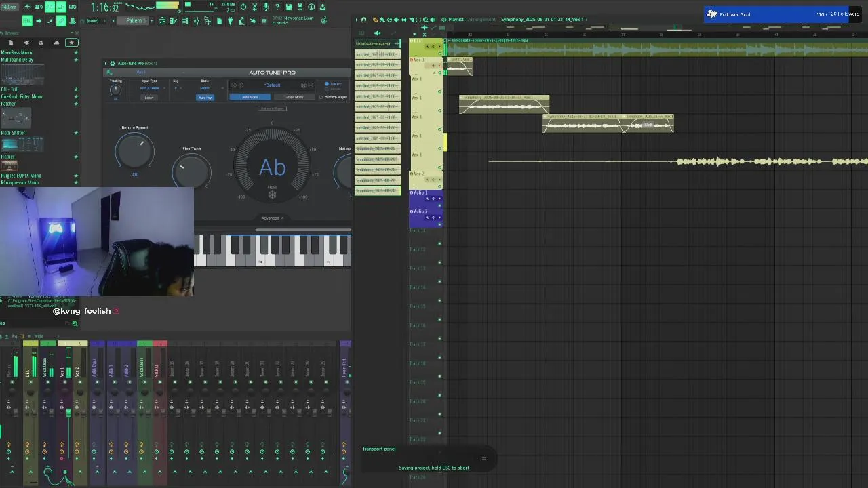868x488 pixels.
Task: Click the Auto-Tune next preset arrow
Action: point(241,85)
